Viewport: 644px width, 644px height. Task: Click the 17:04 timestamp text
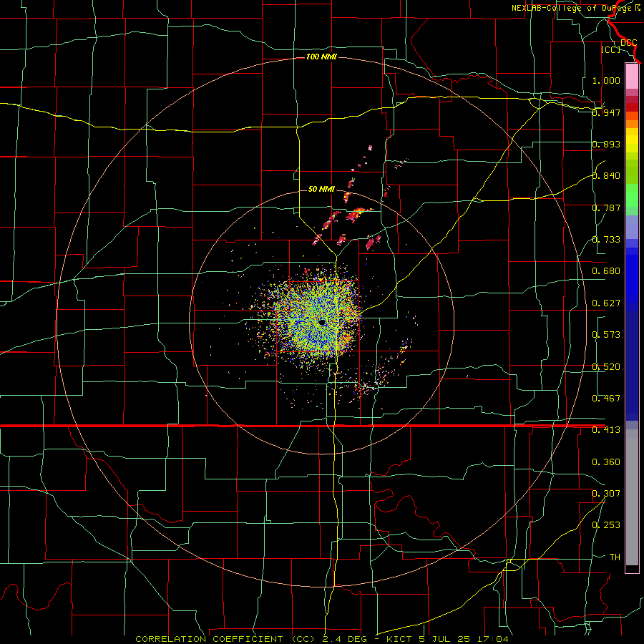pyautogui.click(x=493, y=639)
